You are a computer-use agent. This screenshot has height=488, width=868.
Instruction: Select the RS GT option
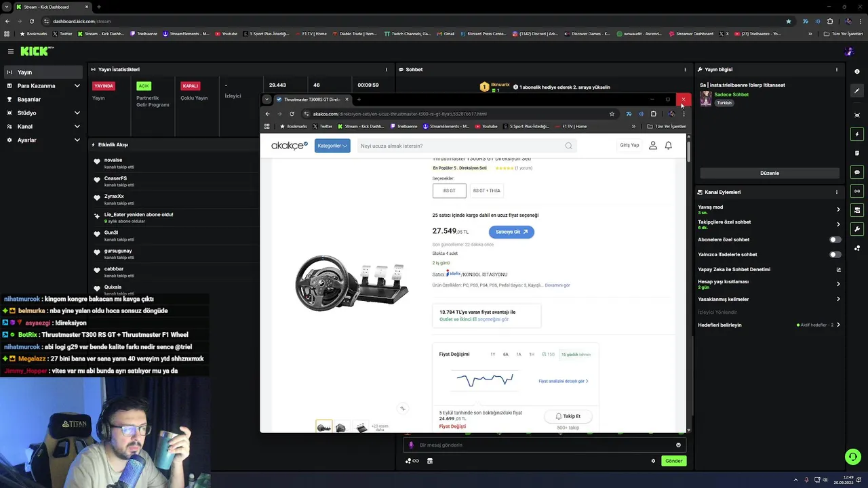[450, 190]
